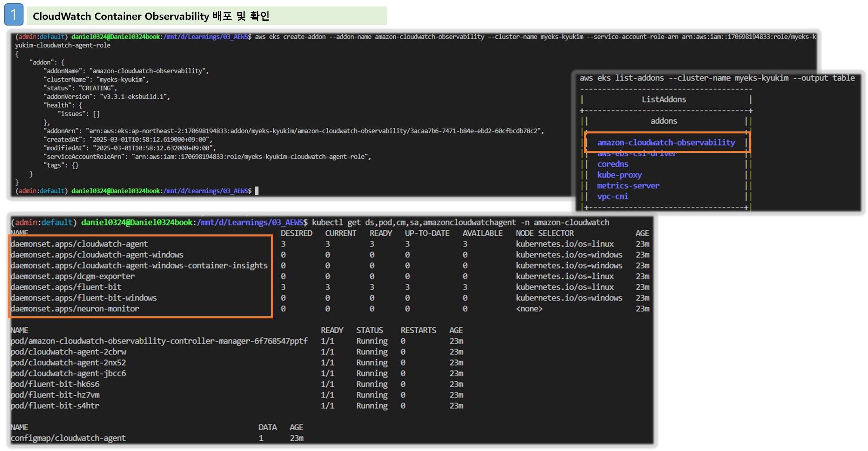Click the metrics-server addon entry
Viewport: 868px width, 451px height.
[x=628, y=186]
